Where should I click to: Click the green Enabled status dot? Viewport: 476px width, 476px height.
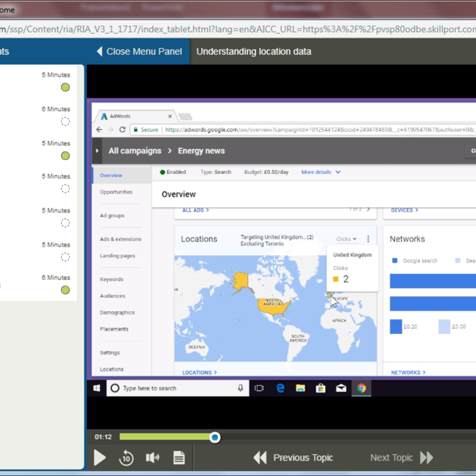162,172
